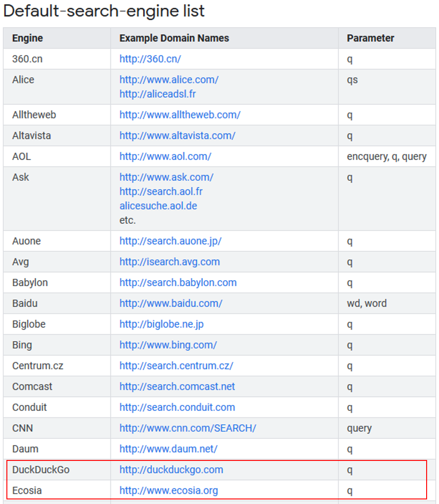This screenshot has height=504, width=439.
Task: Open the http://search.auone.jp/ link
Action: (170, 241)
